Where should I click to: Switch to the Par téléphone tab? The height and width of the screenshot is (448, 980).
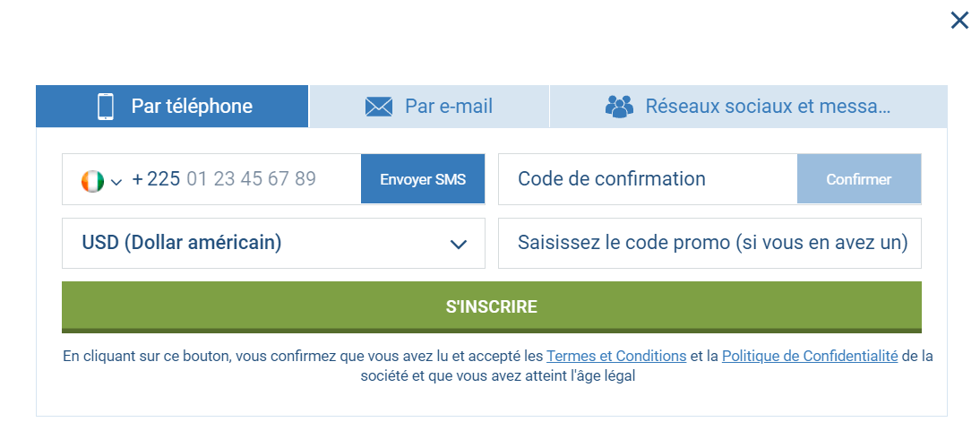pos(172,107)
